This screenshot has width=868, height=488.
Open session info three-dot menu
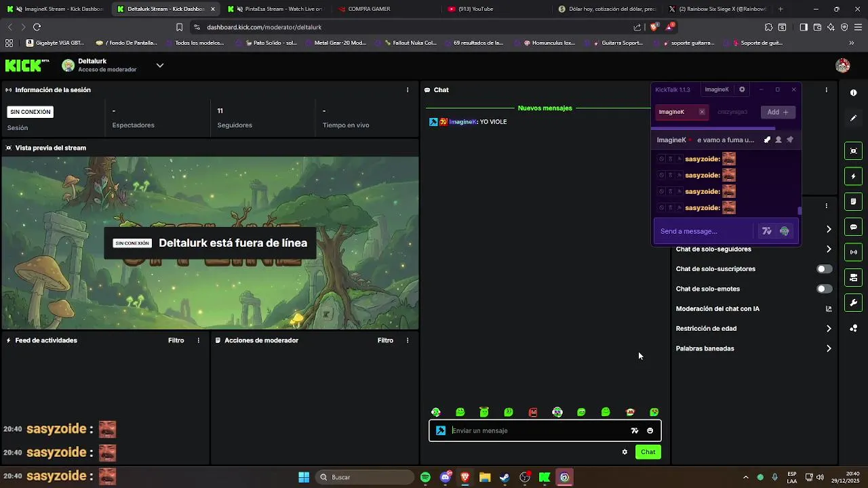click(x=408, y=89)
